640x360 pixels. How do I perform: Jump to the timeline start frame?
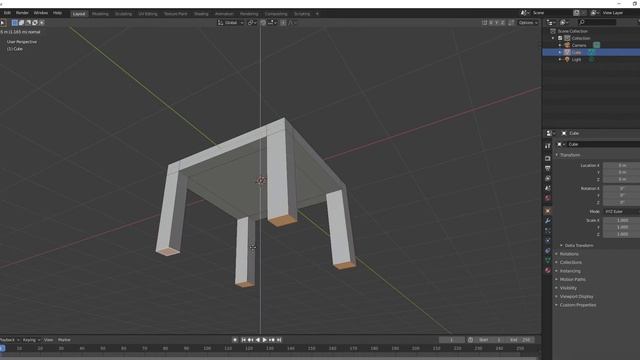[244, 340]
